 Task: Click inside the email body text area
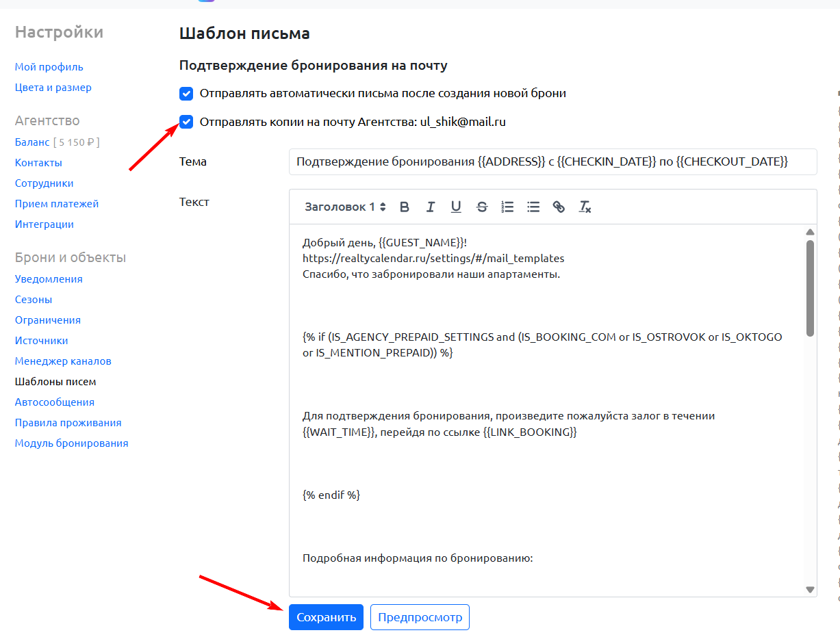tap(548, 411)
